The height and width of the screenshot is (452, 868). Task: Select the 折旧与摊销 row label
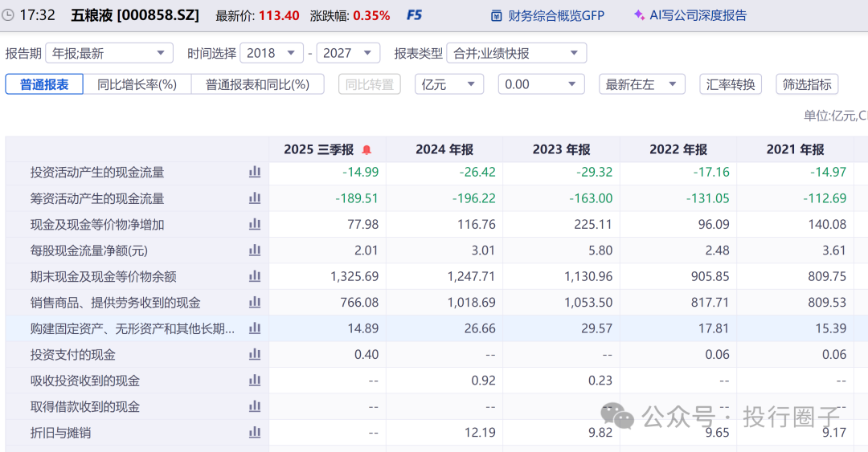tap(60, 432)
